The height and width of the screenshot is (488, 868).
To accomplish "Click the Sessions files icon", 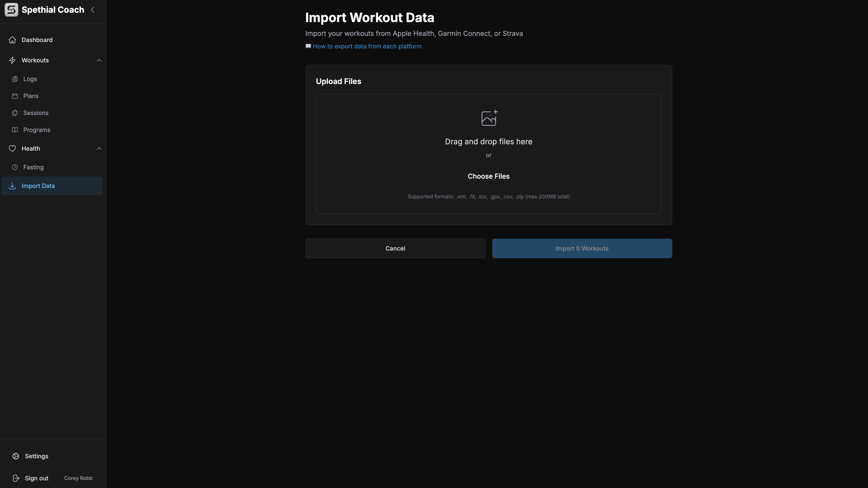I will (x=15, y=113).
